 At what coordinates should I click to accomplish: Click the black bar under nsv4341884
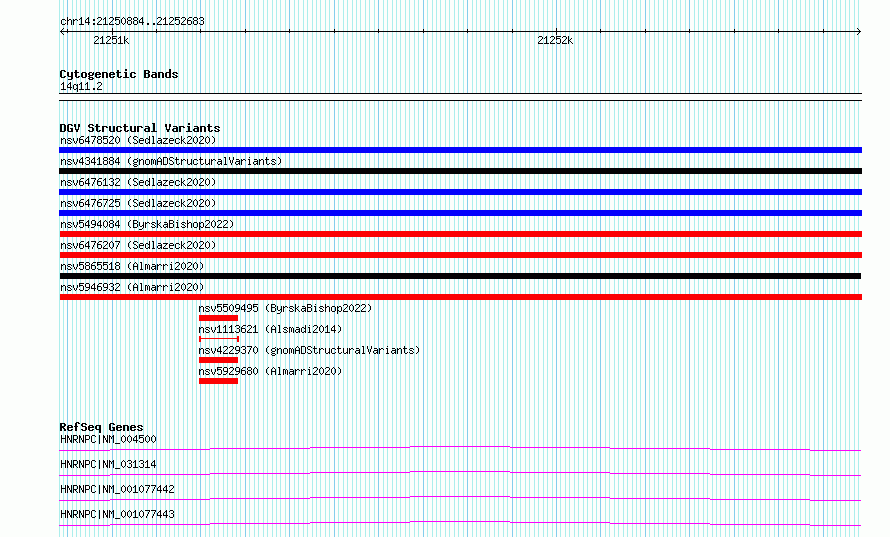(x=460, y=171)
